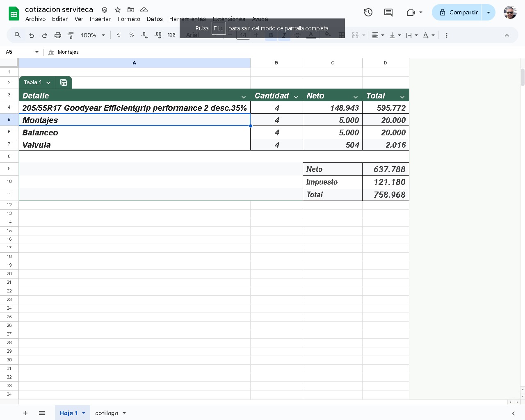
Task: Open the 123 number formats menu
Action: tap(171, 35)
